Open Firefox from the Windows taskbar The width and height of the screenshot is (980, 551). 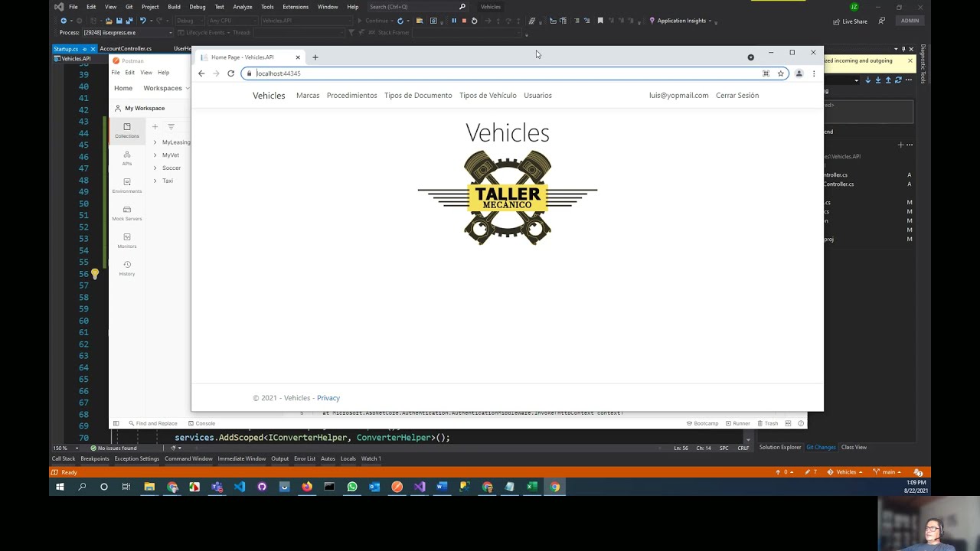tap(307, 487)
